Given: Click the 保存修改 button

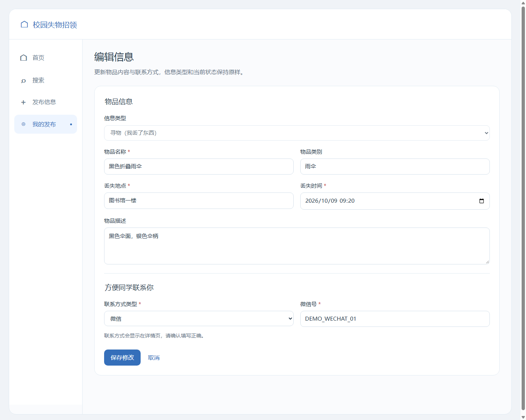Looking at the screenshot, I should point(122,358).
